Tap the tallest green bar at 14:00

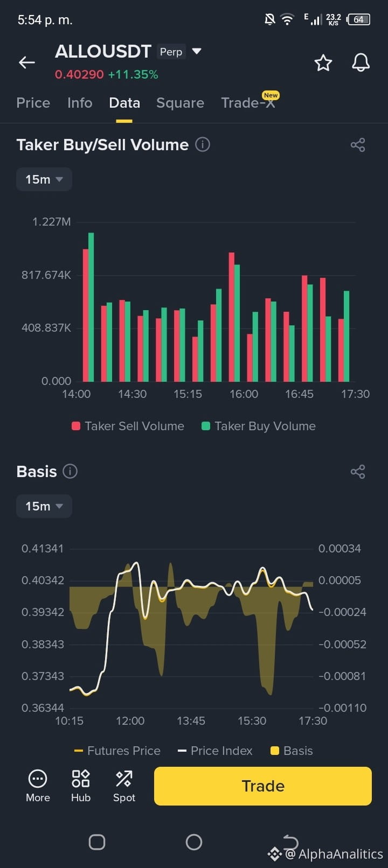click(x=91, y=307)
